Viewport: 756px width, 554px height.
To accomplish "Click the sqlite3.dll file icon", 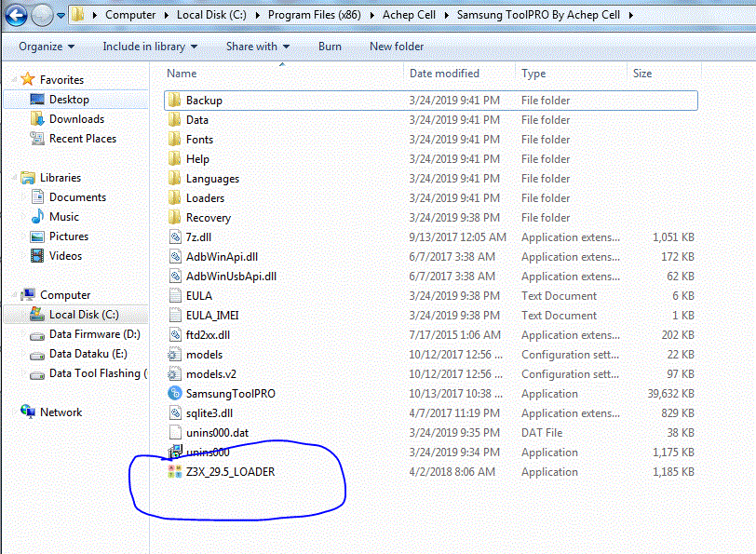I will (175, 412).
